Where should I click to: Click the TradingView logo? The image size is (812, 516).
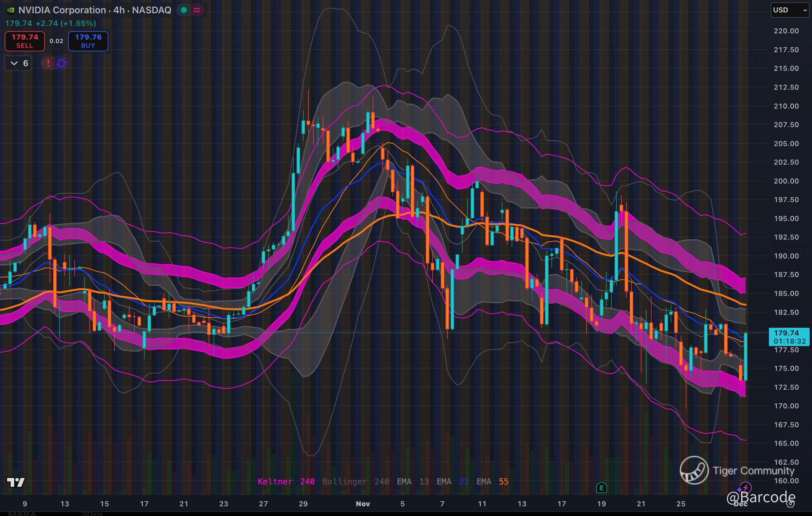[16, 482]
